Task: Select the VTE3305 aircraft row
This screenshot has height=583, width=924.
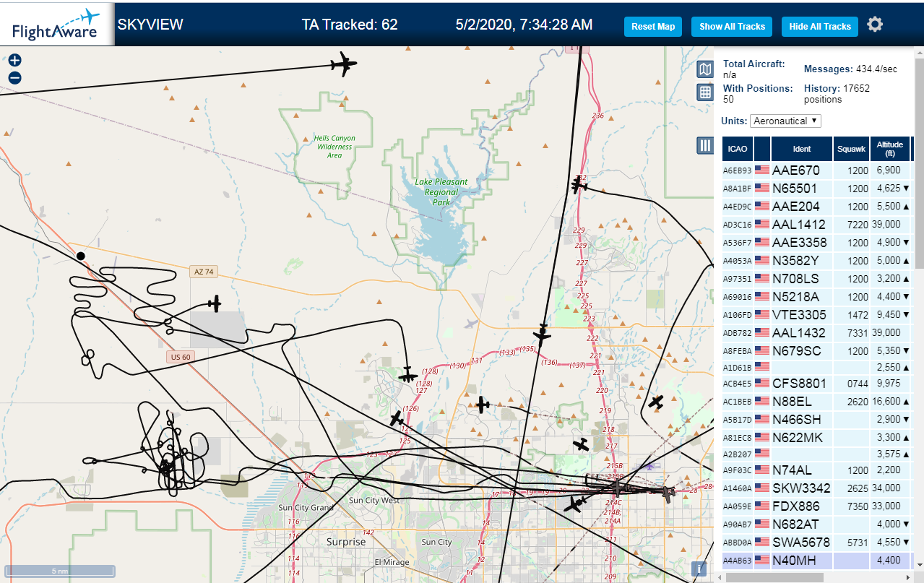Action: tap(816, 315)
